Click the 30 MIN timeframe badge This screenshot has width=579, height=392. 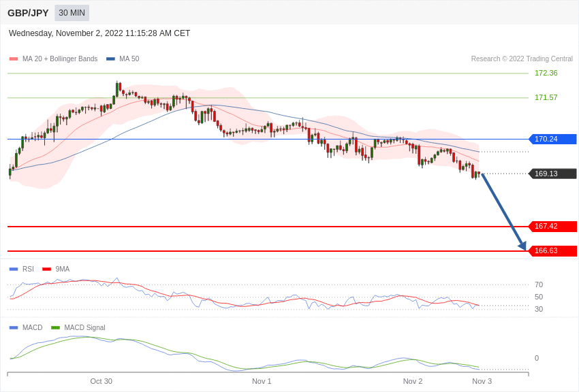72,13
